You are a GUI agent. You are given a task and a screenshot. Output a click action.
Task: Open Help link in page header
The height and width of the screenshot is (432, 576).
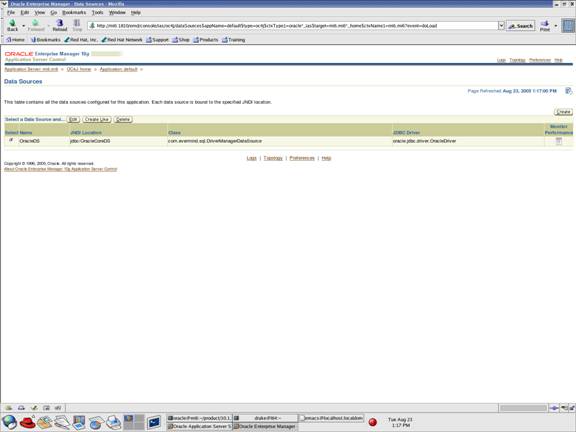pos(558,60)
